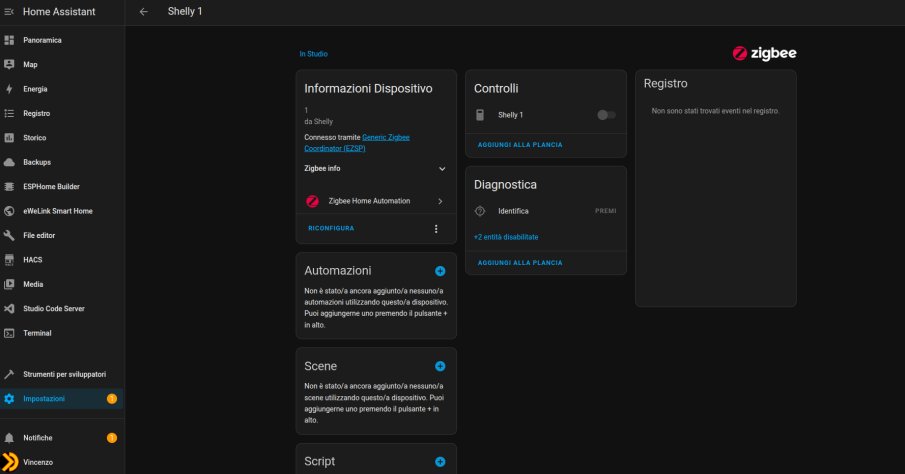Collapse the sidebar using the hamburger icon
Image resolution: width=905 pixels, height=474 pixels.
coord(9,12)
